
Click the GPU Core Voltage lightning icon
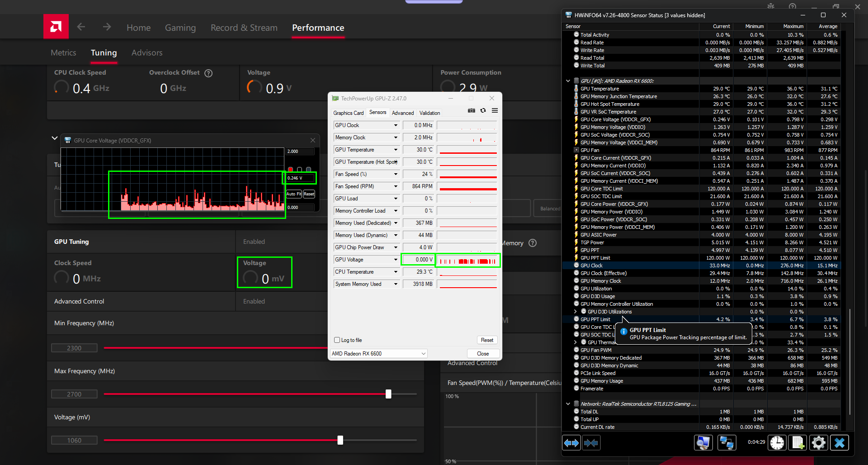576,119
